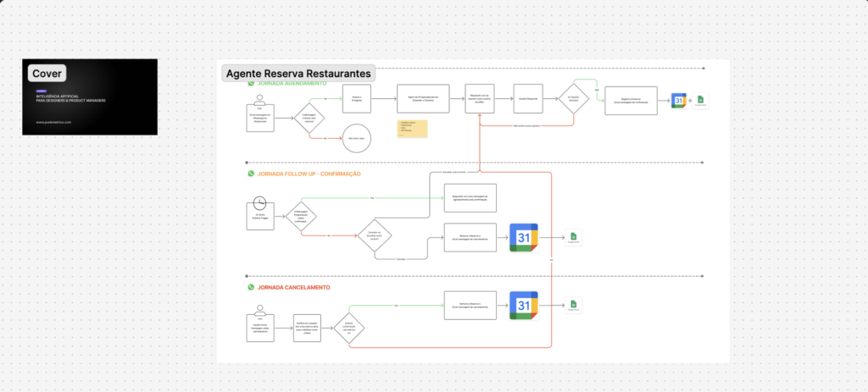Select the Google Calendar icon in Cancelamento row
Image resolution: width=868 pixels, height=392 pixels.
pos(523,305)
